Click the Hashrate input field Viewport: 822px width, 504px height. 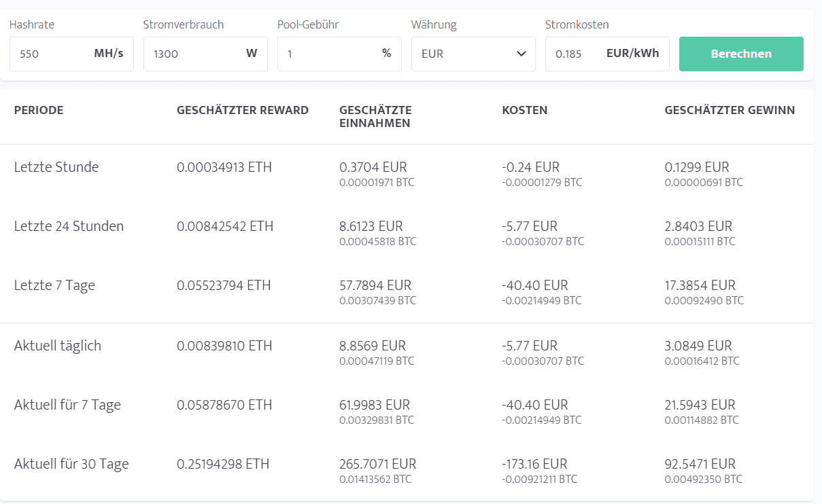[51, 54]
